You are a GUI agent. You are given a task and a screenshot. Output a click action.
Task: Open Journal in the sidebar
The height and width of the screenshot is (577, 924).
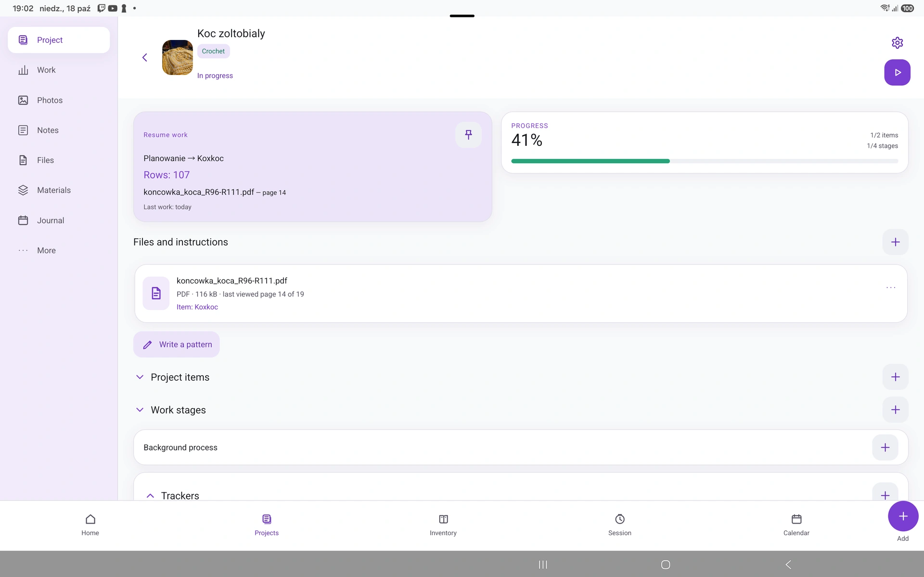59,220
